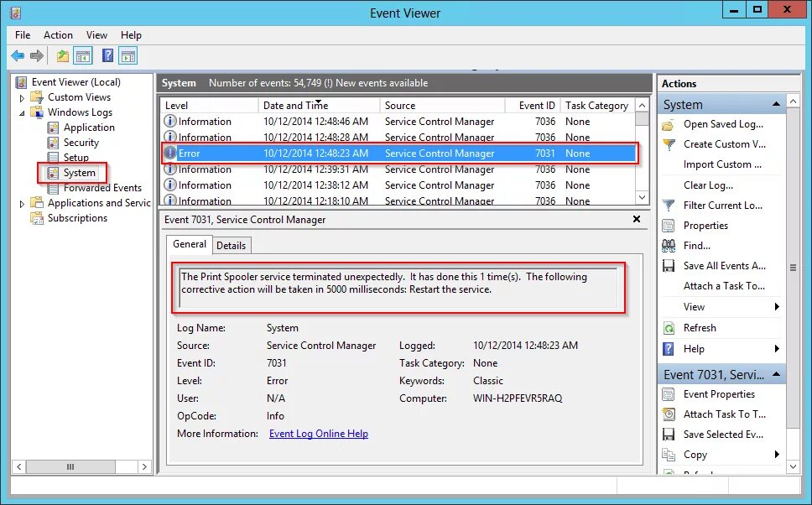Sort by the Task Category column header
812x505 pixels.
coord(597,105)
